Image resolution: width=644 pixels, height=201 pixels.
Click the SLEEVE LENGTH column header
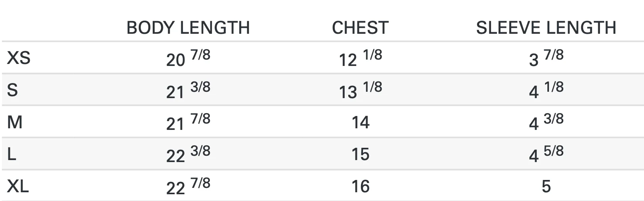pos(546,28)
